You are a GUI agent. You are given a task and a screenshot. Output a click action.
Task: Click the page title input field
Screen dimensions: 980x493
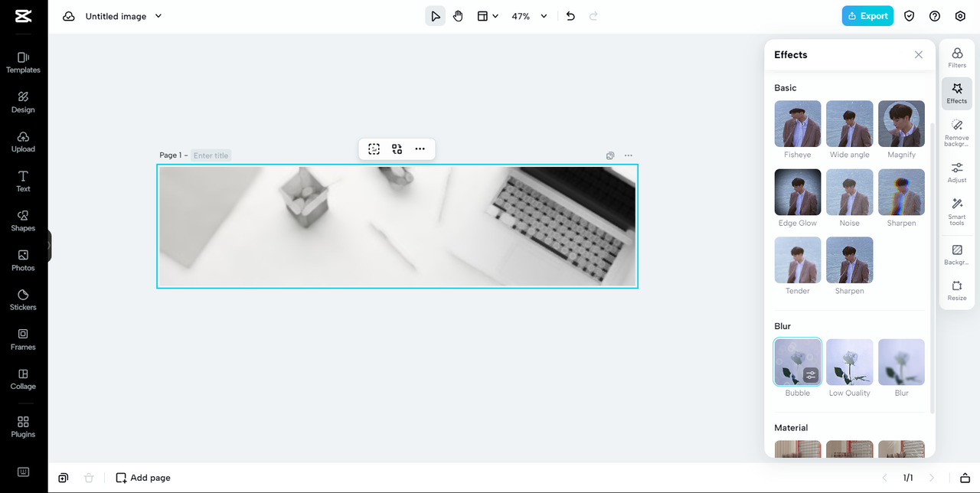[211, 155]
